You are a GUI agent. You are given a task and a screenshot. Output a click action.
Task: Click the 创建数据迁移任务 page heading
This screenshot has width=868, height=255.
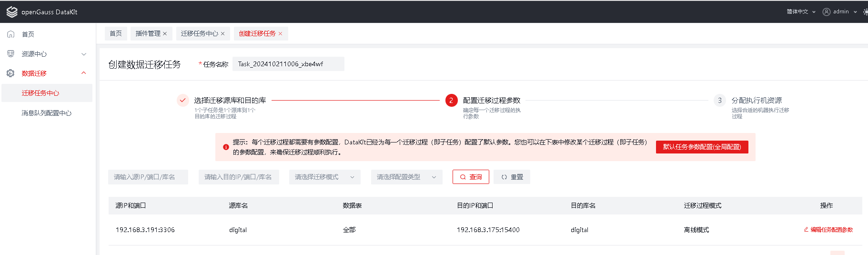click(144, 64)
